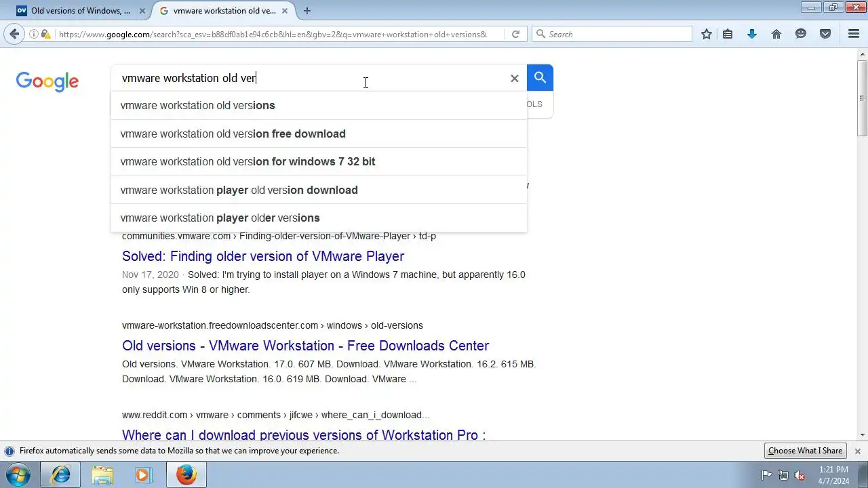The width and height of the screenshot is (868, 488).
Task: Choose suggestion 'old version free download'
Action: coord(319,134)
